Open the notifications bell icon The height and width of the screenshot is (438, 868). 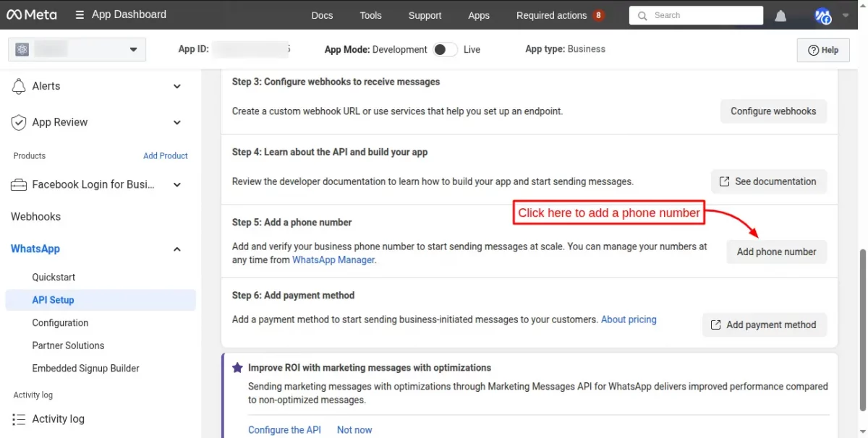(780, 16)
